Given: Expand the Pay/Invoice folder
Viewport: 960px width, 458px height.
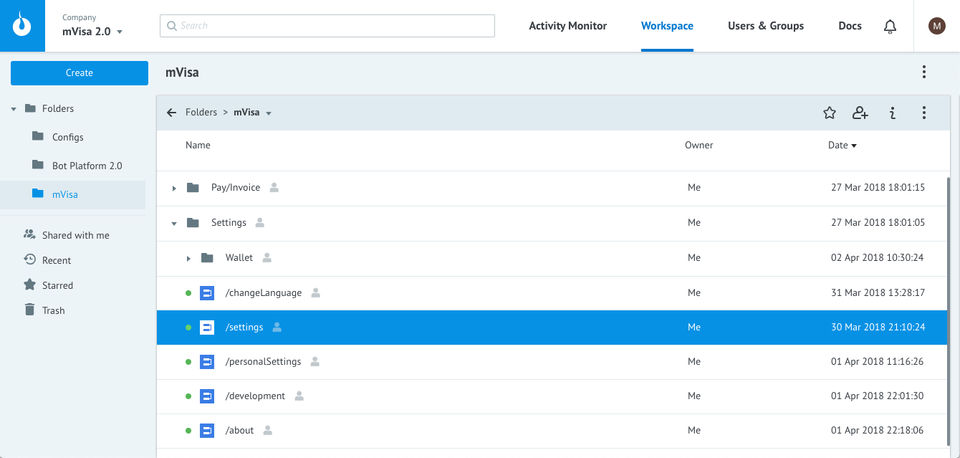Looking at the screenshot, I should coord(175,188).
